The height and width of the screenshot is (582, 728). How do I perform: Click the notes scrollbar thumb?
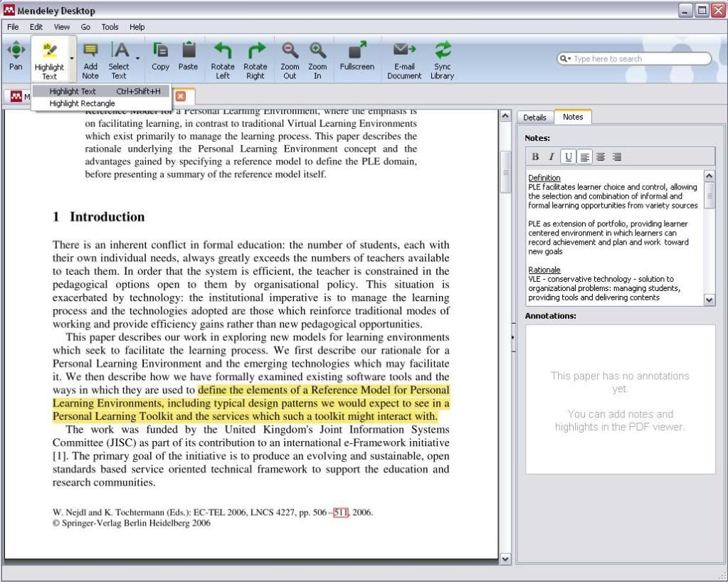709,196
